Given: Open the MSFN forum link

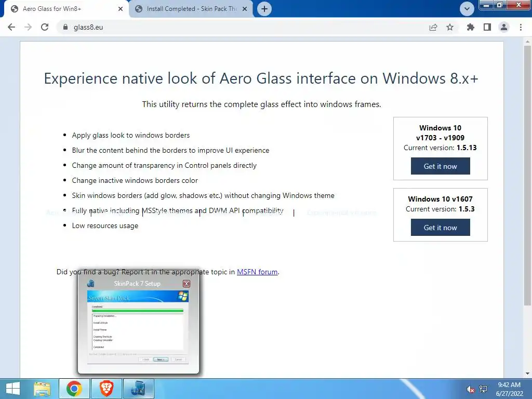Looking at the screenshot, I should click(257, 272).
